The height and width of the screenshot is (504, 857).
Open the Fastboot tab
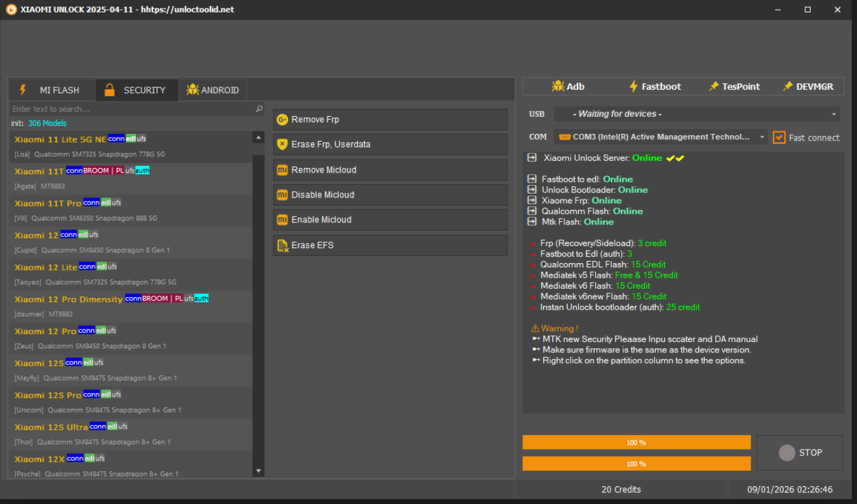[654, 86]
